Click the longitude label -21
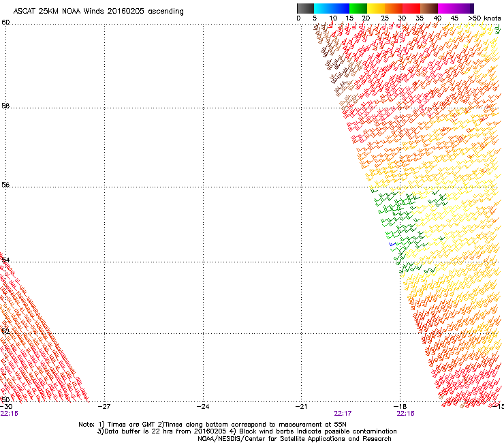 [x=302, y=407]
